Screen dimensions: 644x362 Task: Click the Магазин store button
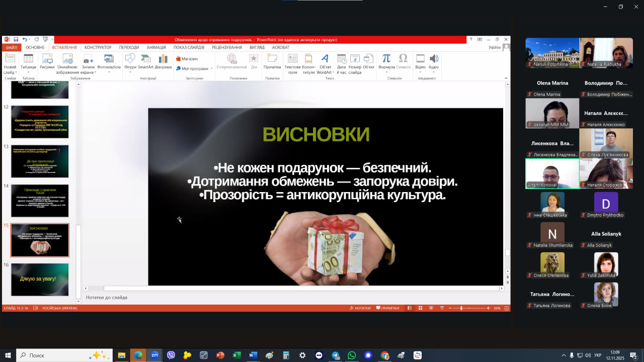click(x=187, y=59)
